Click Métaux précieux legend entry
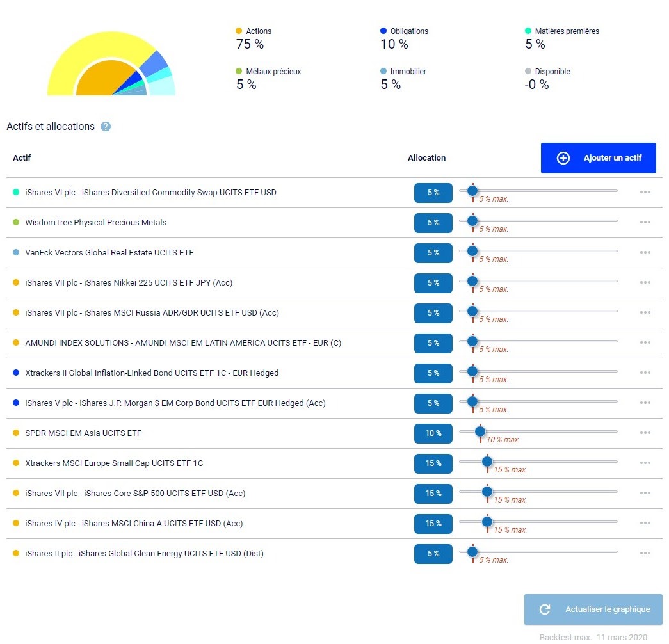The height and width of the screenshot is (644, 669). tap(268, 79)
